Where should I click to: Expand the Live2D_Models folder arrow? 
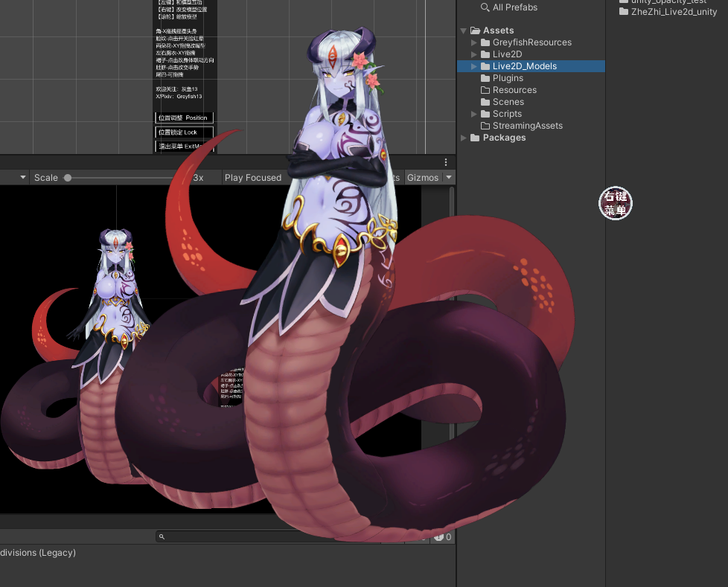tap(473, 66)
